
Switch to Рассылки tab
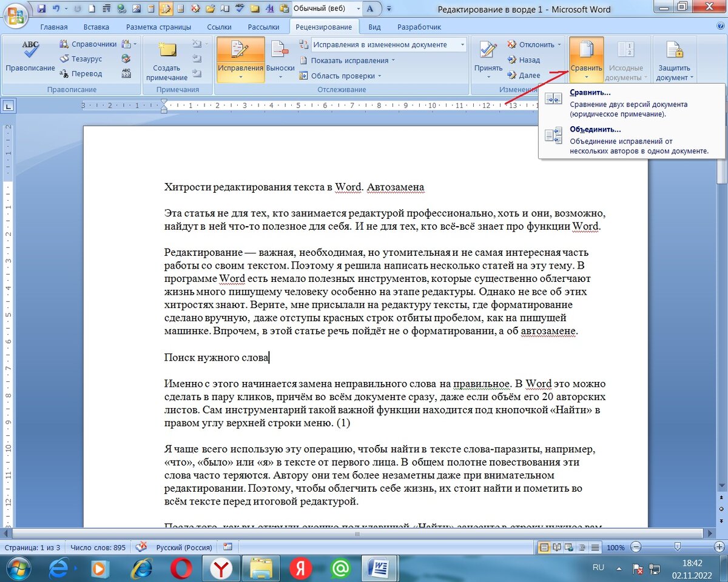tap(263, 27)
